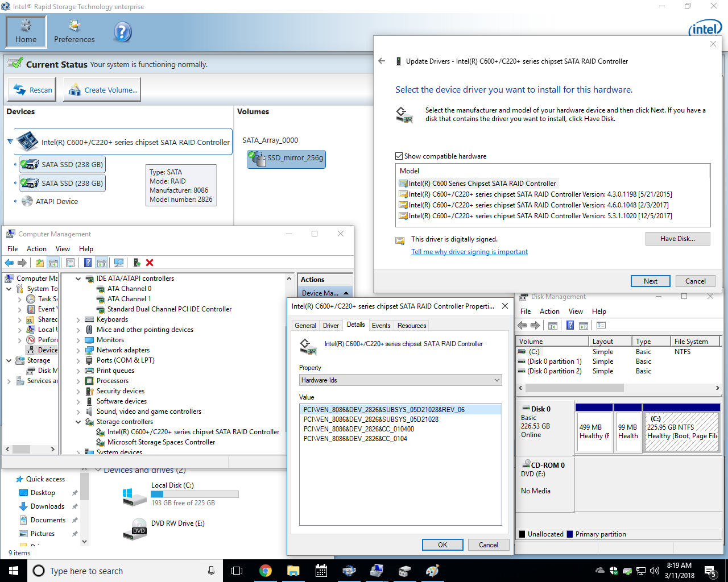
Task: Expand Task Scheduler in the console tree
Action: [x=20, y=299]
